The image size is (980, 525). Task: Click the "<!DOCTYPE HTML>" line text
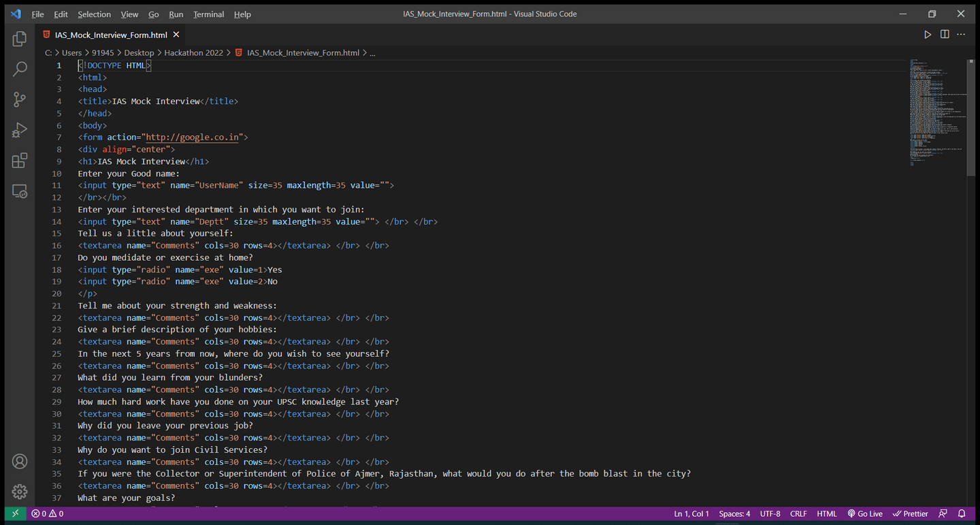[114, 65]
